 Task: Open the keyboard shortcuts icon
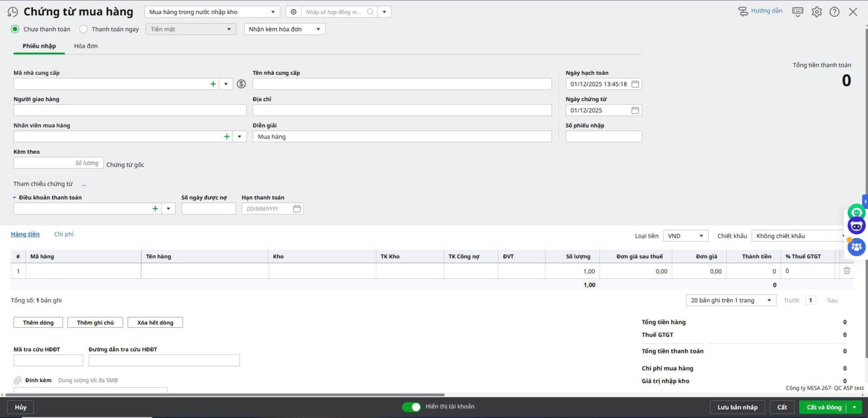point(797,11)
